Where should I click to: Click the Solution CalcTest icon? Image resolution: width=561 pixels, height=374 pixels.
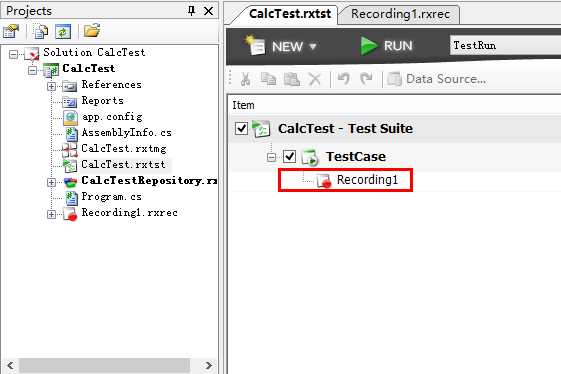click(x=32, y=54)
